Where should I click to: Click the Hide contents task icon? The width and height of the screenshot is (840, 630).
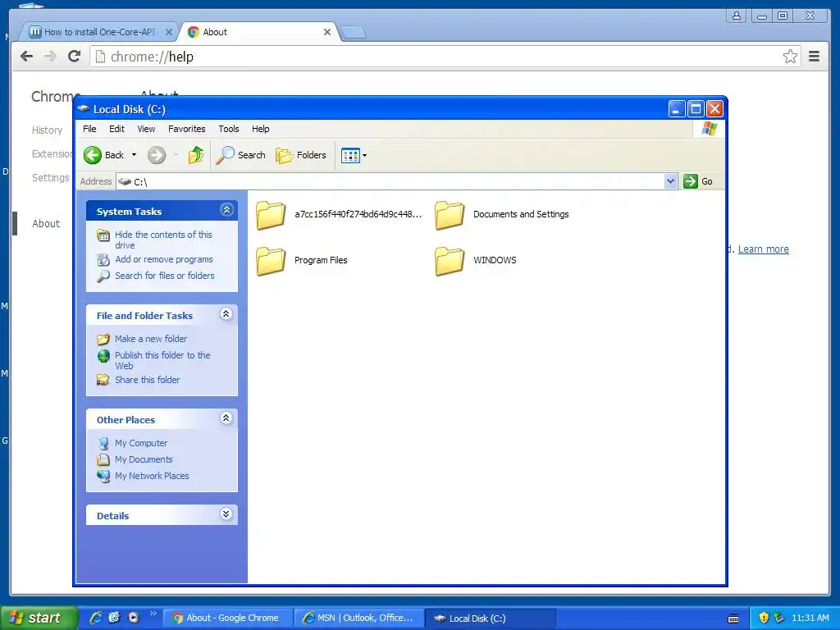tap(103, 235)
